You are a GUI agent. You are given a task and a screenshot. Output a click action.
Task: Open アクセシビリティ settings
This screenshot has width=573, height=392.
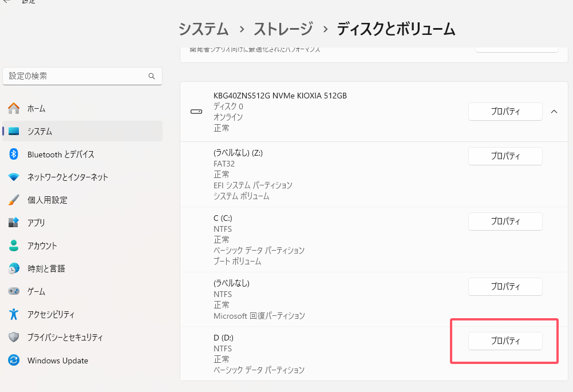coord(52,314)
